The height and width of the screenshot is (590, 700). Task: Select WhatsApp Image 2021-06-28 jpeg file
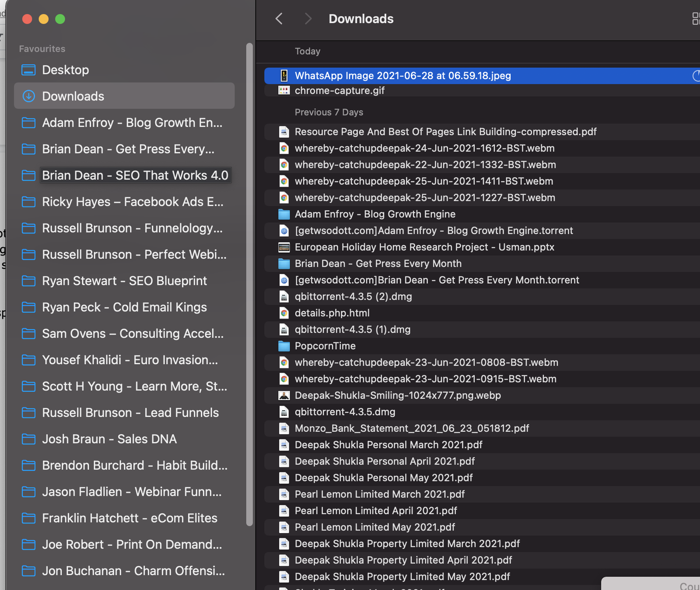click(x=482, y=76)
